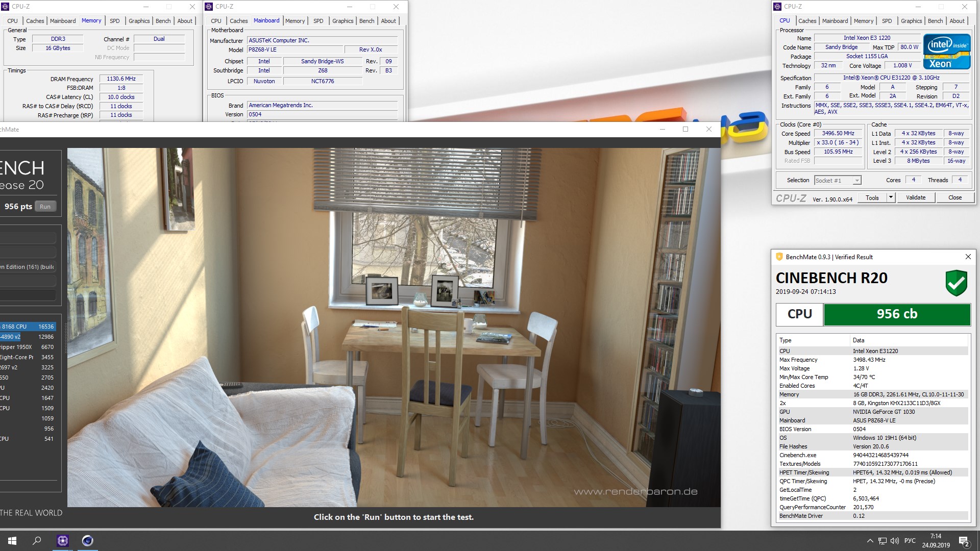Minimize the Cinebench window
The height and width of the screenshot is (551, 980).
[x=663, y=129]
